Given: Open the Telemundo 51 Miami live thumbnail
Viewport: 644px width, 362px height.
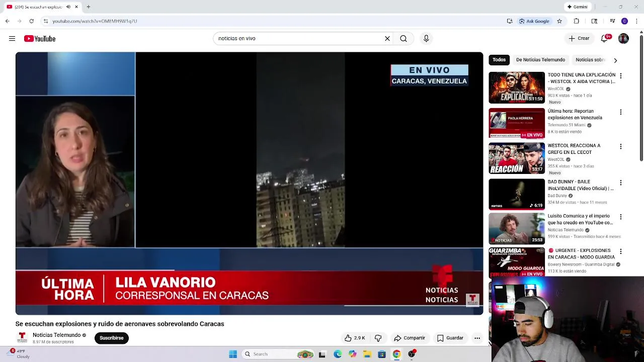Looking at the screenshot, I should coord(517,123).
